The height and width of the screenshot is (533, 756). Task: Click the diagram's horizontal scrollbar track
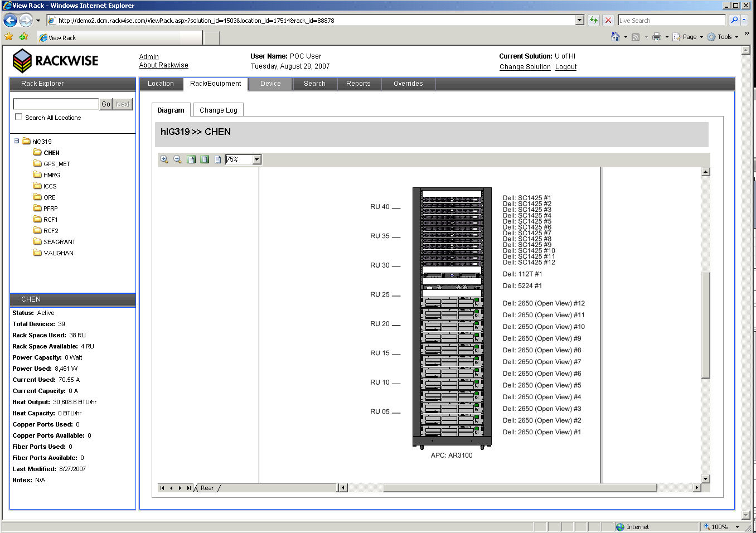(x=675, y=488)
